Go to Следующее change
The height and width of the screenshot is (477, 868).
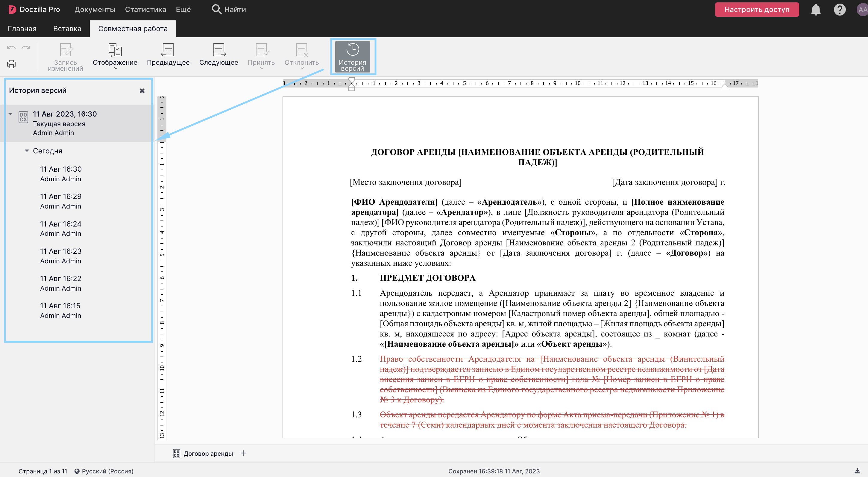coord(218,54)
